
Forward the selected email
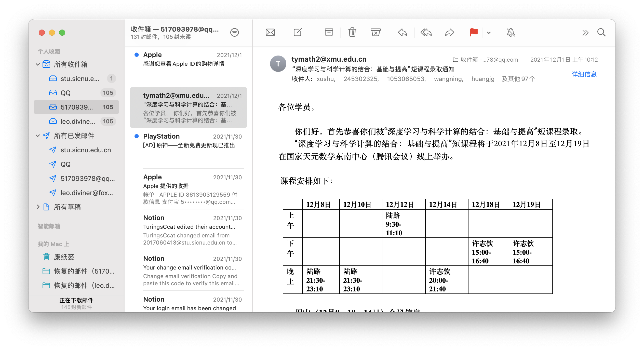coord(450,33)
